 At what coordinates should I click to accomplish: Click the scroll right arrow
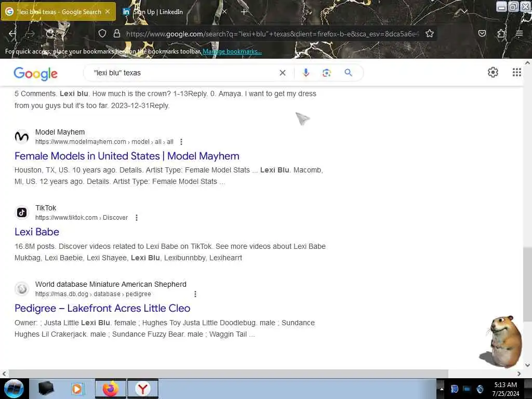click(519, 374)
